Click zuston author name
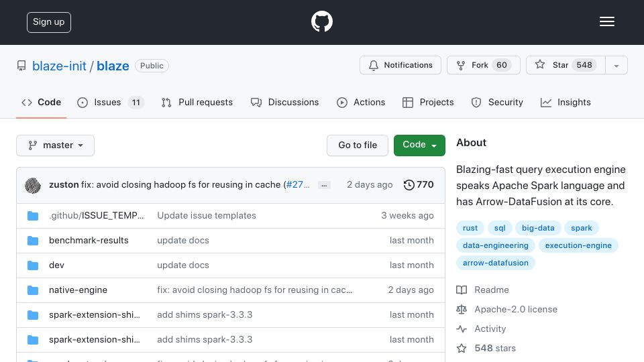This screenshot has width=644, height=362. pos(64,185)
